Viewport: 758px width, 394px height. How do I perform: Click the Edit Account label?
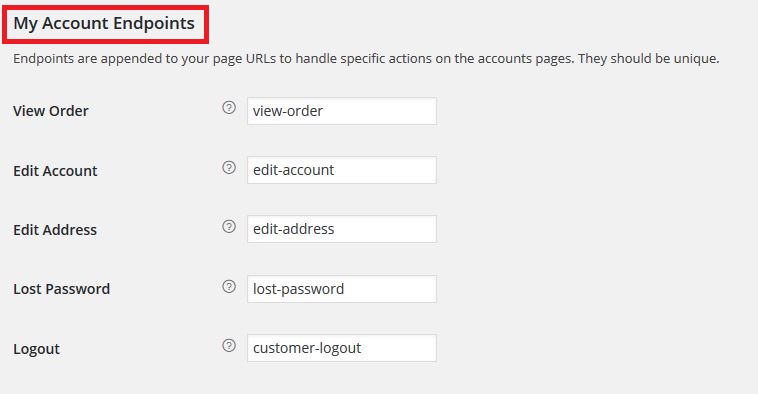55,171
